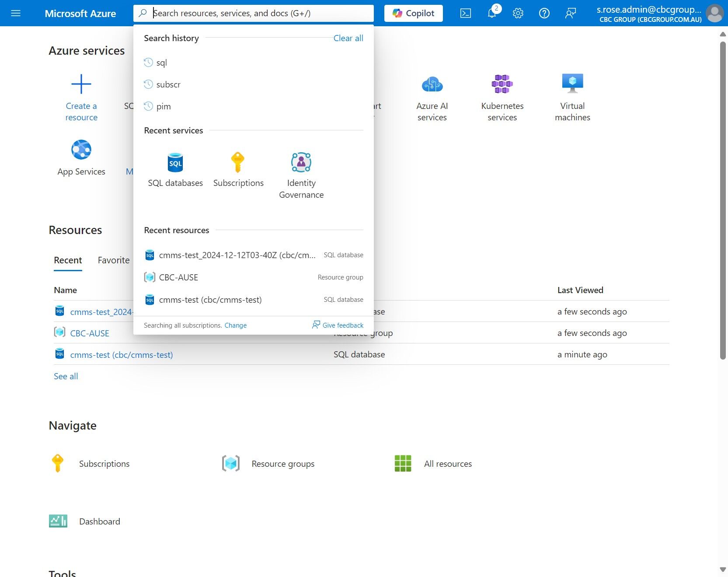Select the cmms-test_2024-12-12T03-40Z recent resource in dropdown
This screenshot has height=577, width=728.
coord(254,255)
